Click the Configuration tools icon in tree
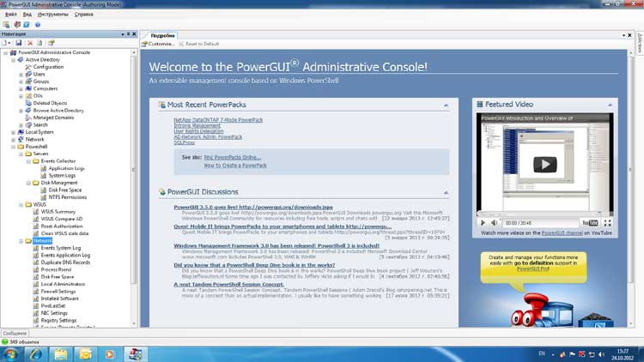Viewport: 644px width, 362px height. tap(28, 67)
